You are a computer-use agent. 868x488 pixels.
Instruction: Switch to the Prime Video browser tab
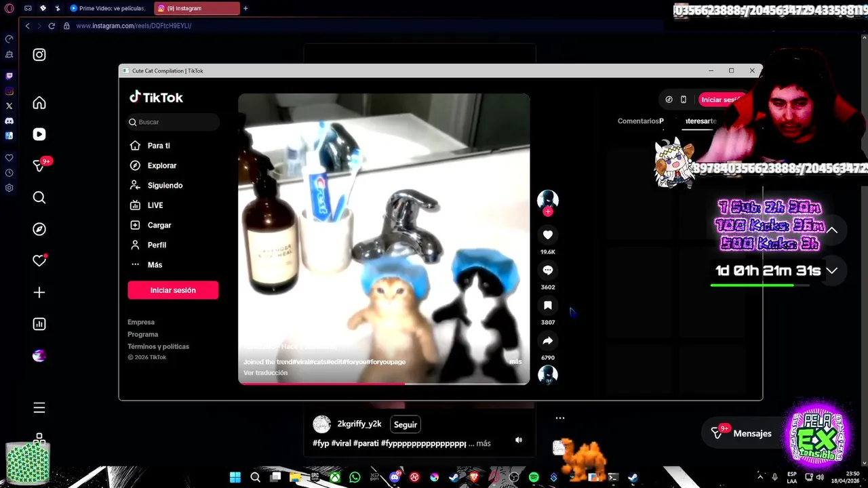[108, 9]
